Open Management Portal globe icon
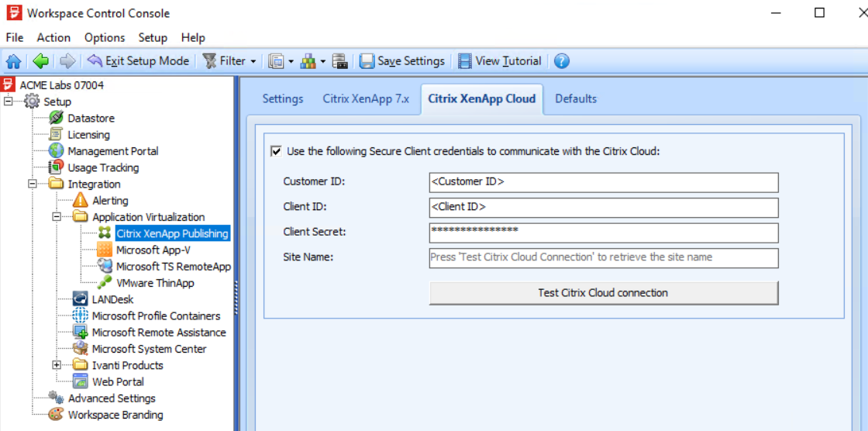Screen dimensions: 868x431 (56, 150)
